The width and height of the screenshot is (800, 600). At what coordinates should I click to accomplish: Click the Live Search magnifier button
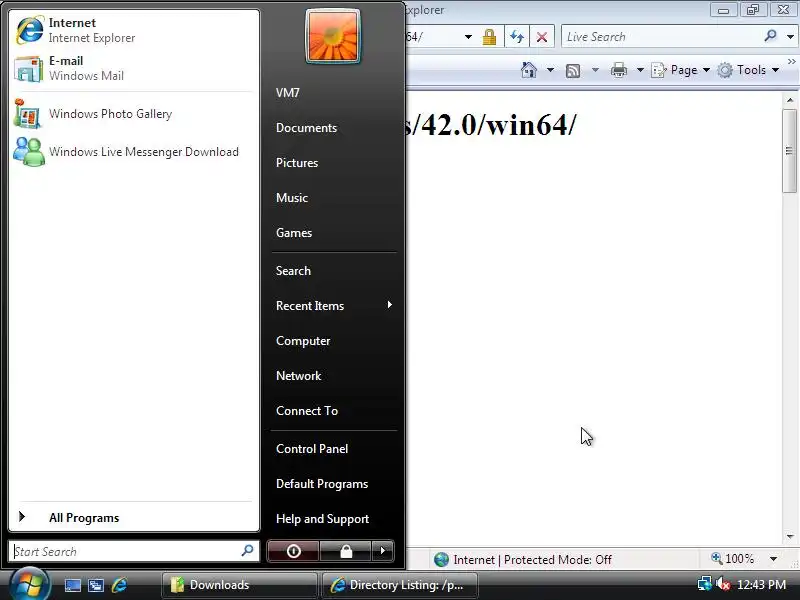[770, 36]
